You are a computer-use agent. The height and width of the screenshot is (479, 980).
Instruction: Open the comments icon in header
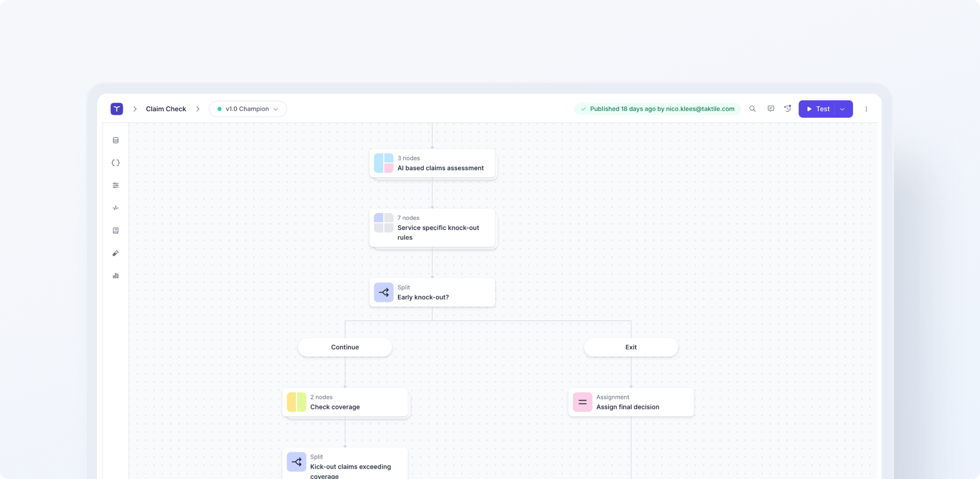pos(771,109)
